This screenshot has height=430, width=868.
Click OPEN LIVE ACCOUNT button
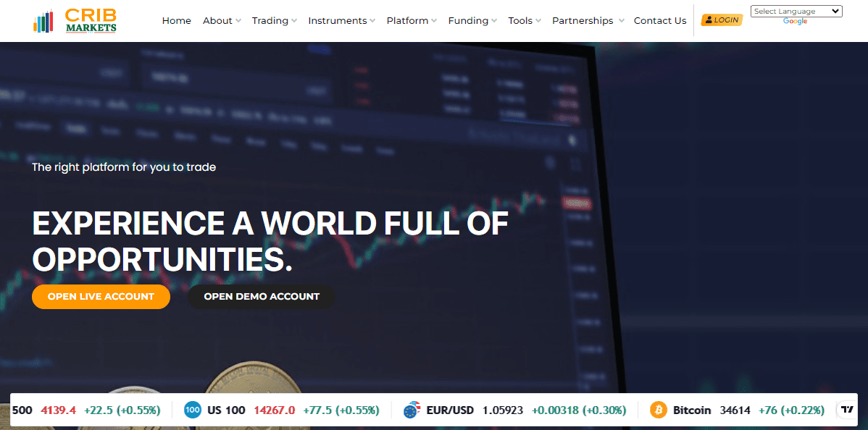(x=101, y=297)
